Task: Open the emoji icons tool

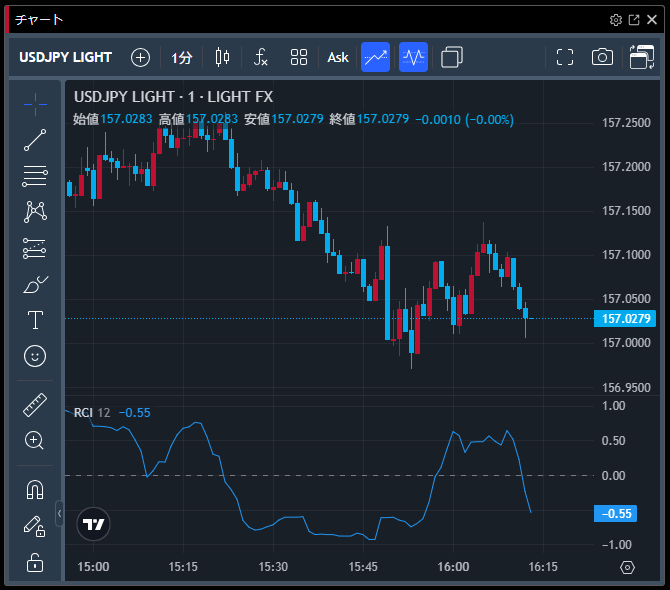Action: (x=35, y=356)
